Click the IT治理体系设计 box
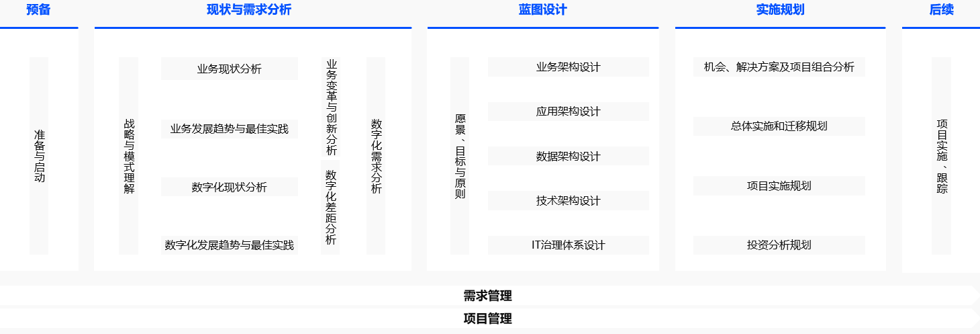Viewport: 980px width, 334px height. pos(568,245)
